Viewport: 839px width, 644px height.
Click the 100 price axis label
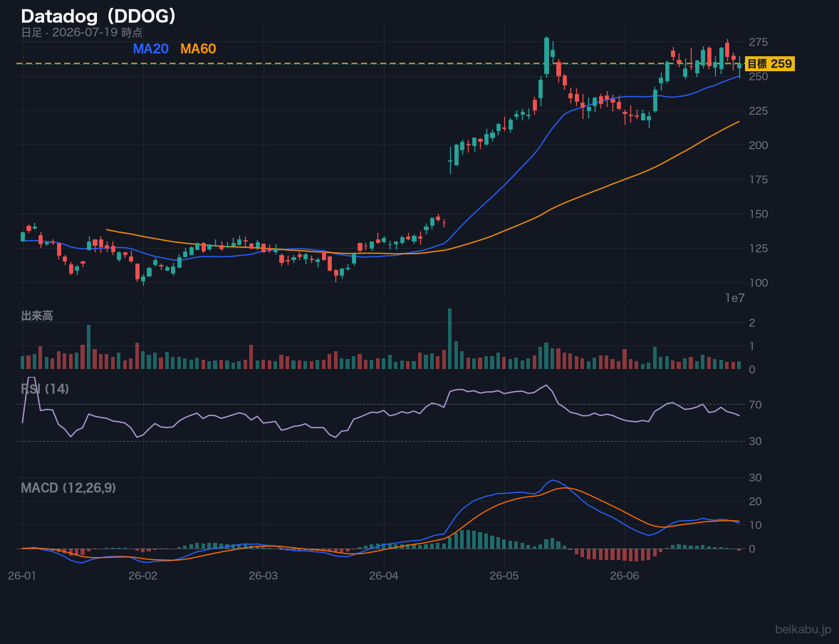[x=759, y=283]
